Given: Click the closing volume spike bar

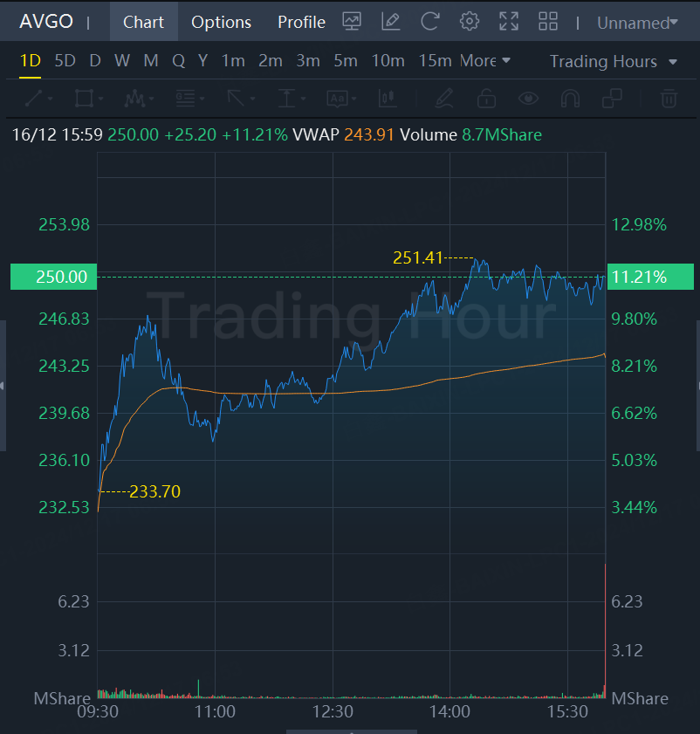Looking at the screenshot, I should [x=605, y=631].
